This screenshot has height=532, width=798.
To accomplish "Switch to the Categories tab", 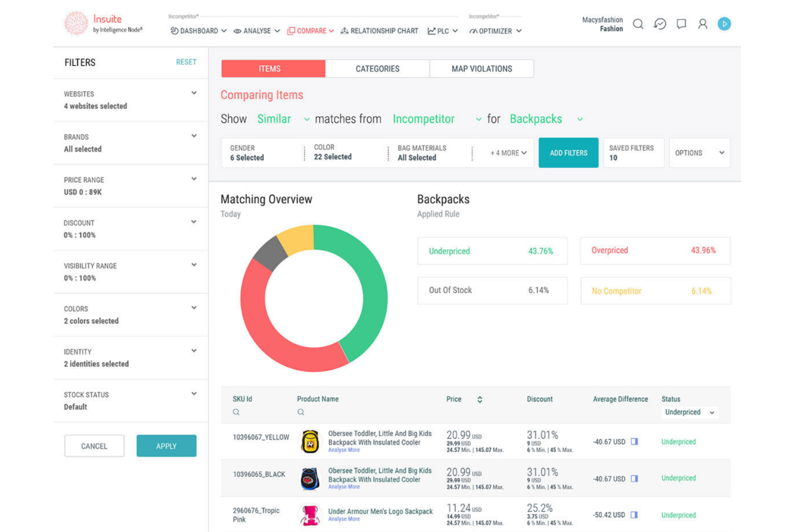I will coord(377,69).
